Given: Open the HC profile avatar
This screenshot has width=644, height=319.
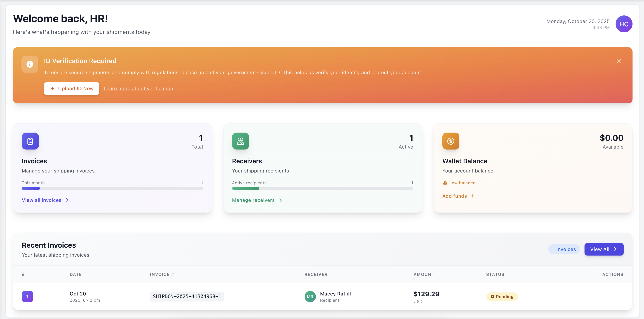Looking at the screenshot, I should coord(624,24).
